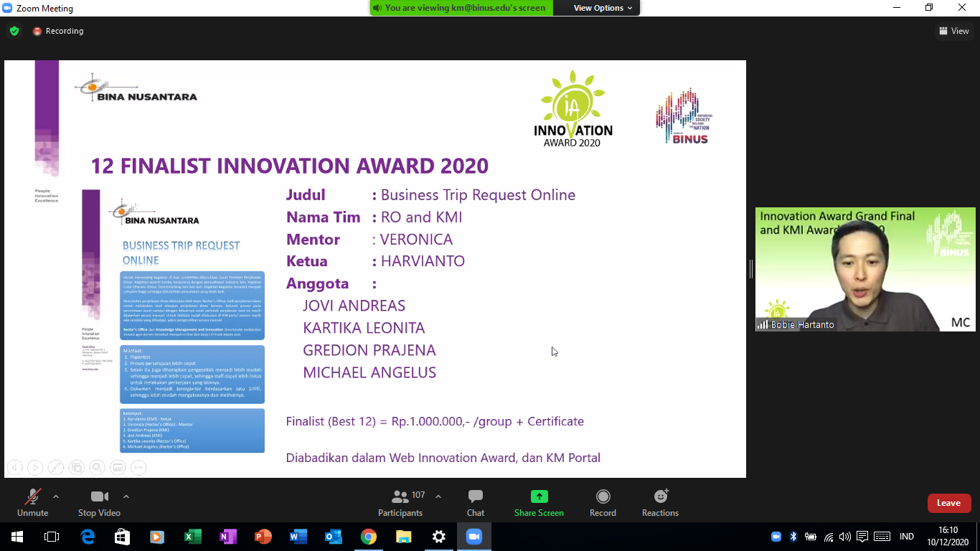Click the touch keyboard tray icon
The image size is (980, 551).
[882, 537]
